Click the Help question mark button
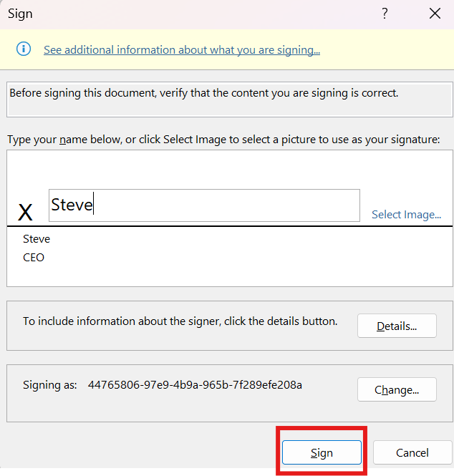The height and width of the screenshot is (476, 454). pyautogui.click(x=385, y=14)
